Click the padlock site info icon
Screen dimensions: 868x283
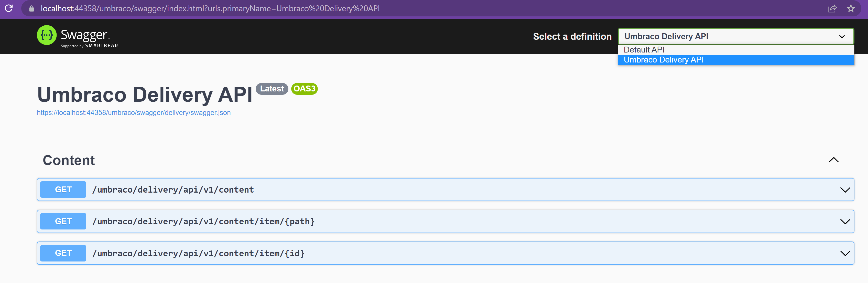31,9
